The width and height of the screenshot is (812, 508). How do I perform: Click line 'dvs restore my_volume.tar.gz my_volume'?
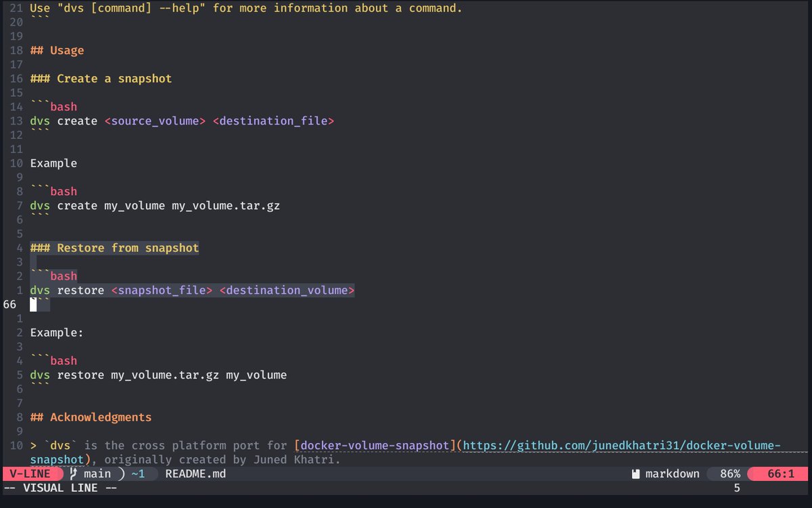(x=158, y=375)
